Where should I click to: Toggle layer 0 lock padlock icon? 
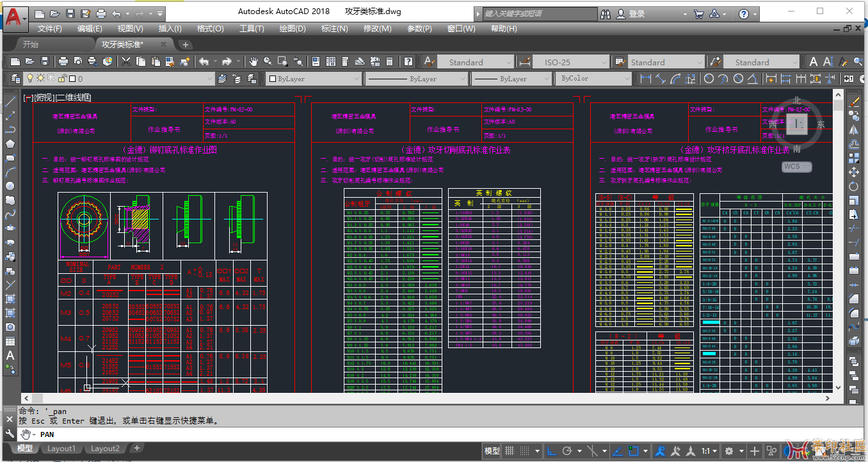[62, 78]
